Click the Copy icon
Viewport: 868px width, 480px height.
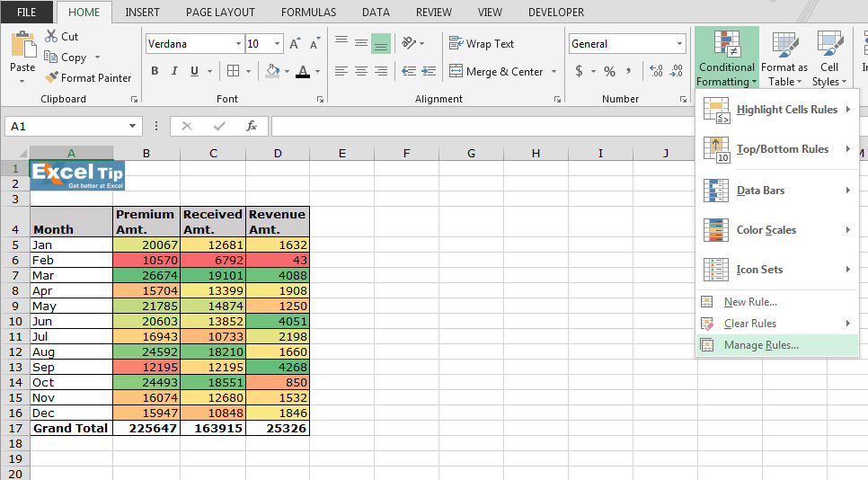tap(51, 57)
